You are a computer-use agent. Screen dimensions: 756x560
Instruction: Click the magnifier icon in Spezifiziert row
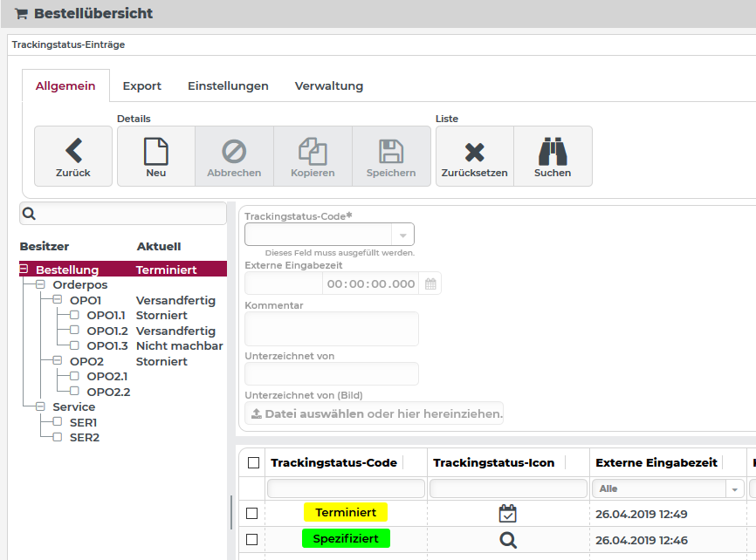click(x=508, y=540)
